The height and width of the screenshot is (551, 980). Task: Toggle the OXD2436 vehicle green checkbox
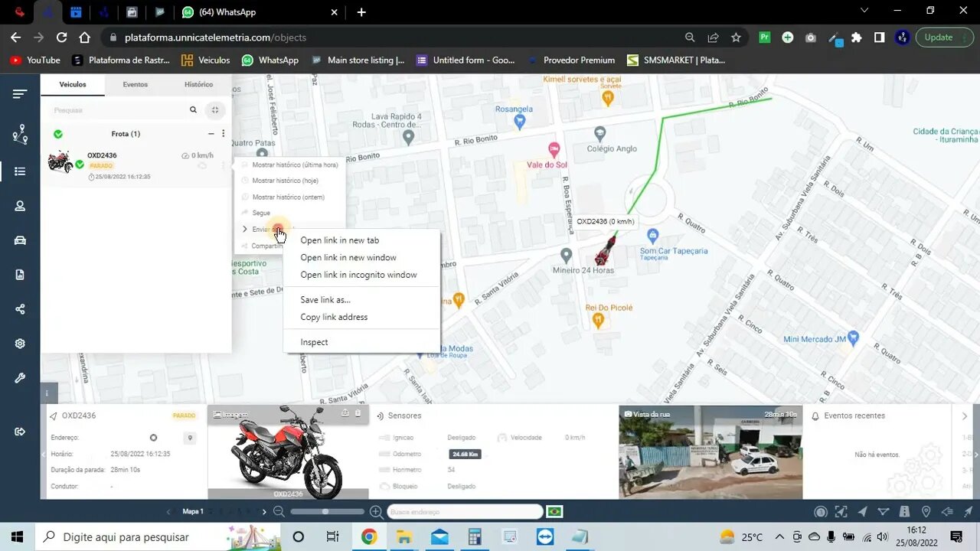click(x=80, y=164)
